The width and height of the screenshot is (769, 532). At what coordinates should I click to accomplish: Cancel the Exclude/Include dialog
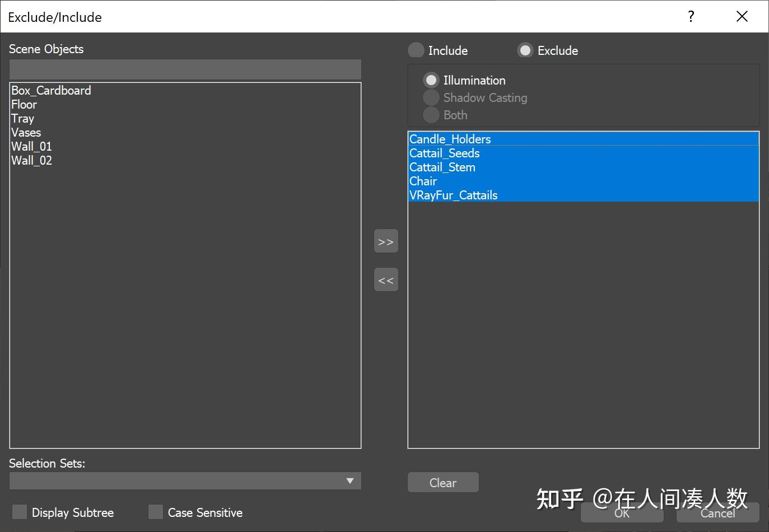point(717,513)
